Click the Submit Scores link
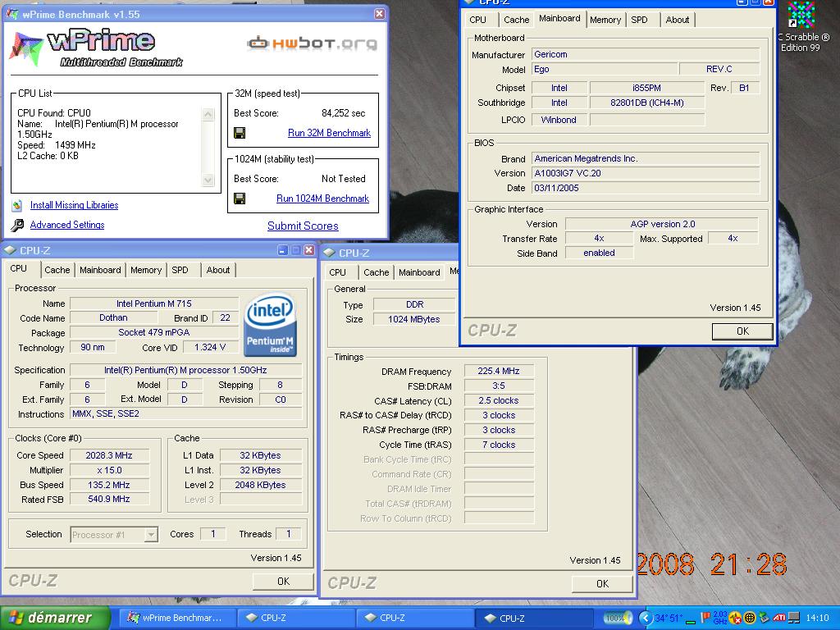840x630 pixels. [303, 226]
